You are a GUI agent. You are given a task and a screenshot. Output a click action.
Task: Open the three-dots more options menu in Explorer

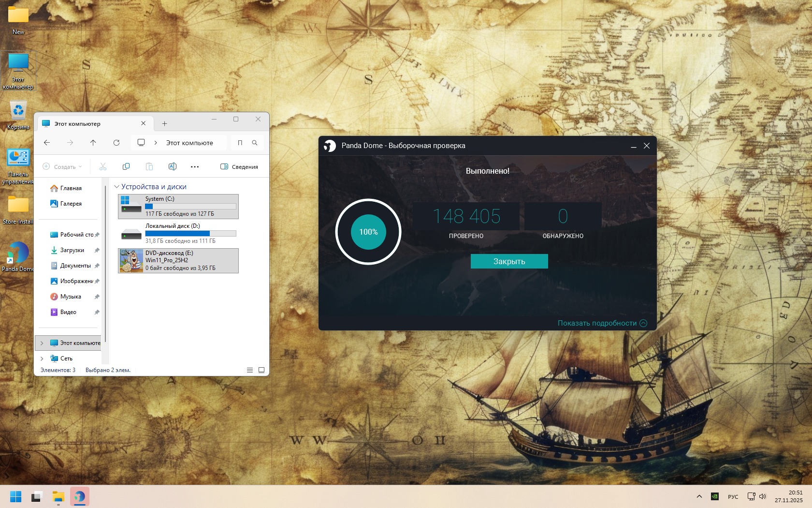[195, 166]
